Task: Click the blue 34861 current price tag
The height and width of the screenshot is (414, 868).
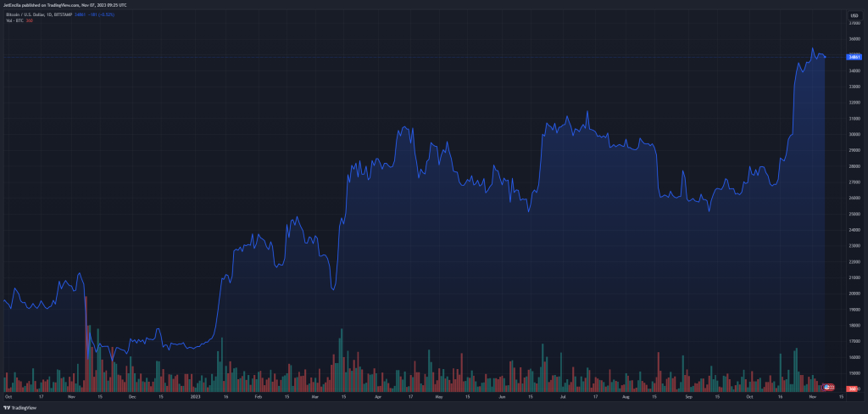Action: (854, 57)
